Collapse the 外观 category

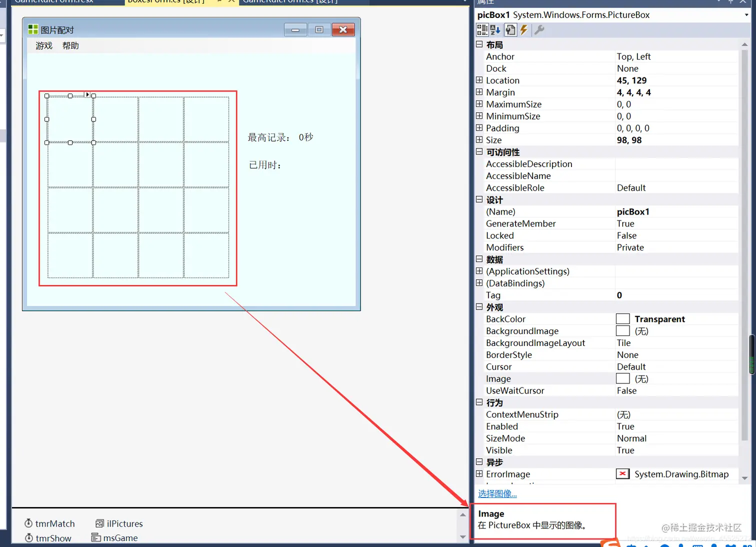(x=479, y=307)
